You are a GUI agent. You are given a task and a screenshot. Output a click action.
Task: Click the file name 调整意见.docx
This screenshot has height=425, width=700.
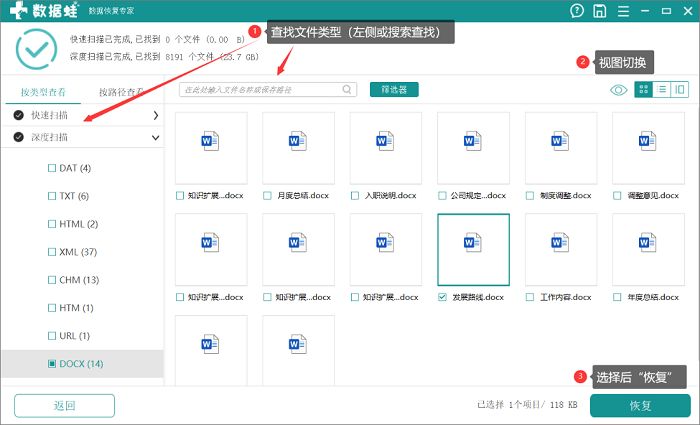[653, 196]
